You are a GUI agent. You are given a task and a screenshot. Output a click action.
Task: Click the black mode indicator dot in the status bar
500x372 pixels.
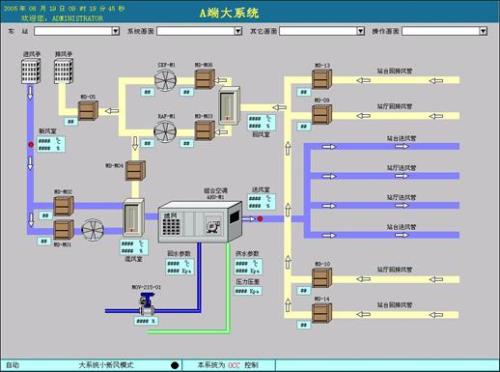click(x=174, y=365)
